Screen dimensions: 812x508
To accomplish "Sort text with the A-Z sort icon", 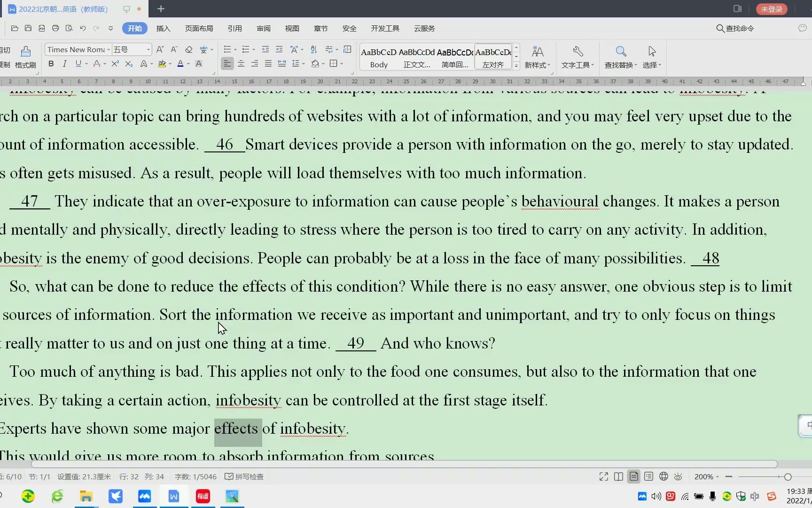I will [314, 49].
